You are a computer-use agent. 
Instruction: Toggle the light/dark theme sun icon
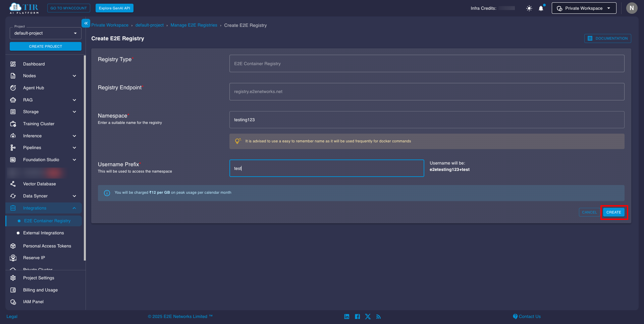tap(529, 8)
